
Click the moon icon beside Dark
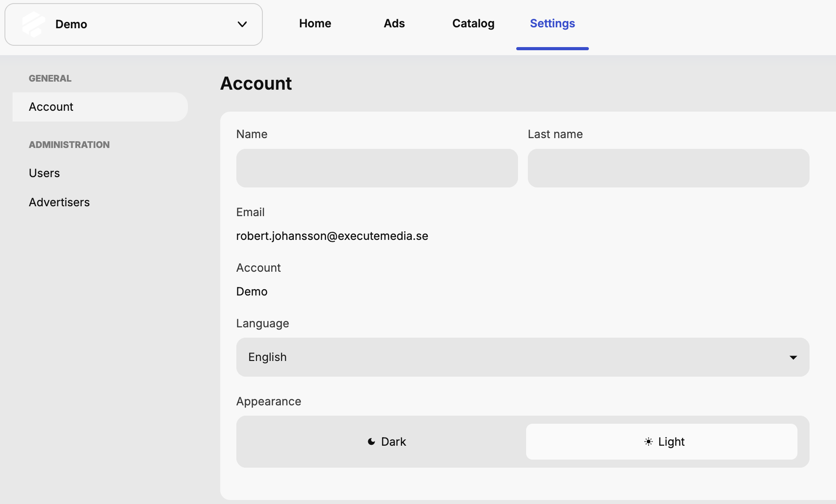(371, 442)
